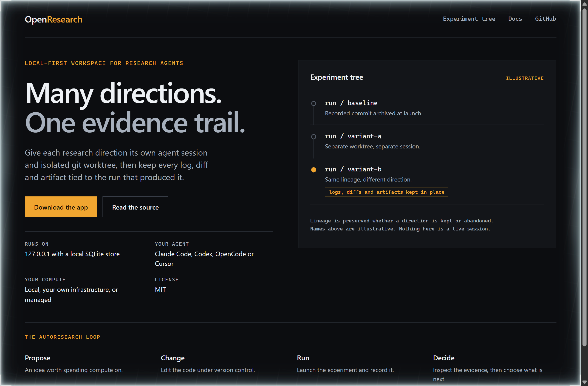588x386 pixels.
Task: Click the YOUR AGENT label
Action: (172, 244)
